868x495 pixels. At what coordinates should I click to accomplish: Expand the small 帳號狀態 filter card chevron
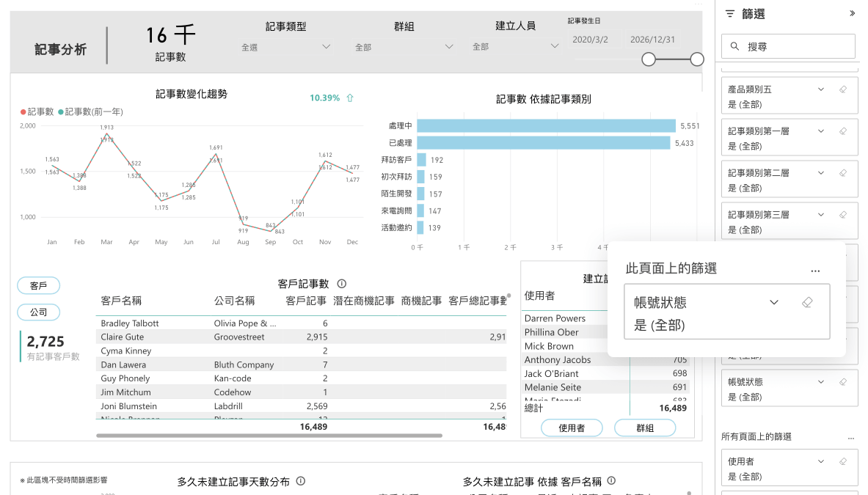click(x=821, y=381)
